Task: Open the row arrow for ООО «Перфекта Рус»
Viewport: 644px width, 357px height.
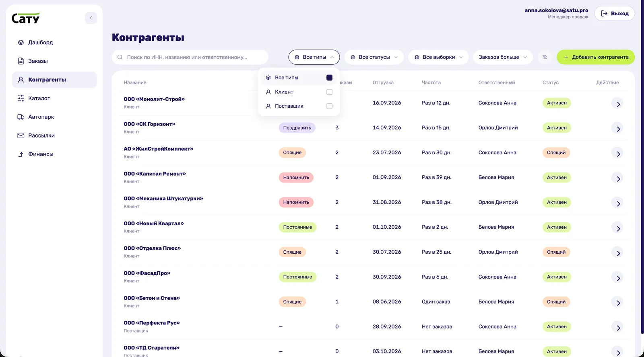Action: 618,328
